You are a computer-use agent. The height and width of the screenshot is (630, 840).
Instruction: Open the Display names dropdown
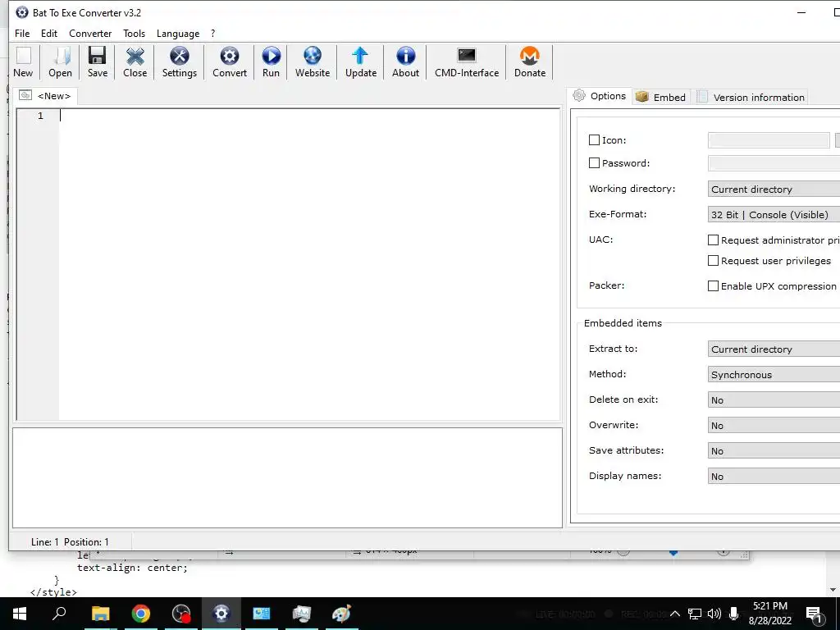pyautogui.click(x=774, y=477)
